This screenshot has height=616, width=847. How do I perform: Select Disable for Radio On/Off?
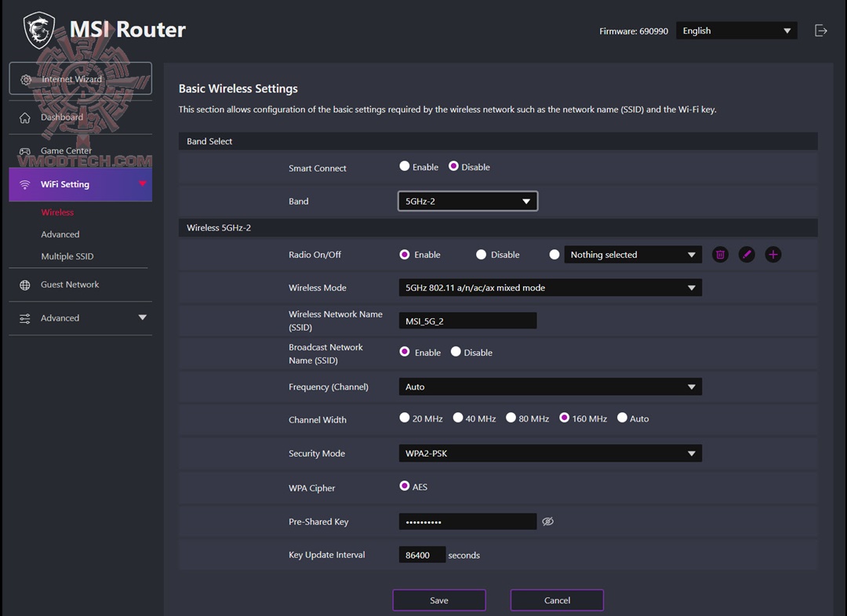pos(481,254)
